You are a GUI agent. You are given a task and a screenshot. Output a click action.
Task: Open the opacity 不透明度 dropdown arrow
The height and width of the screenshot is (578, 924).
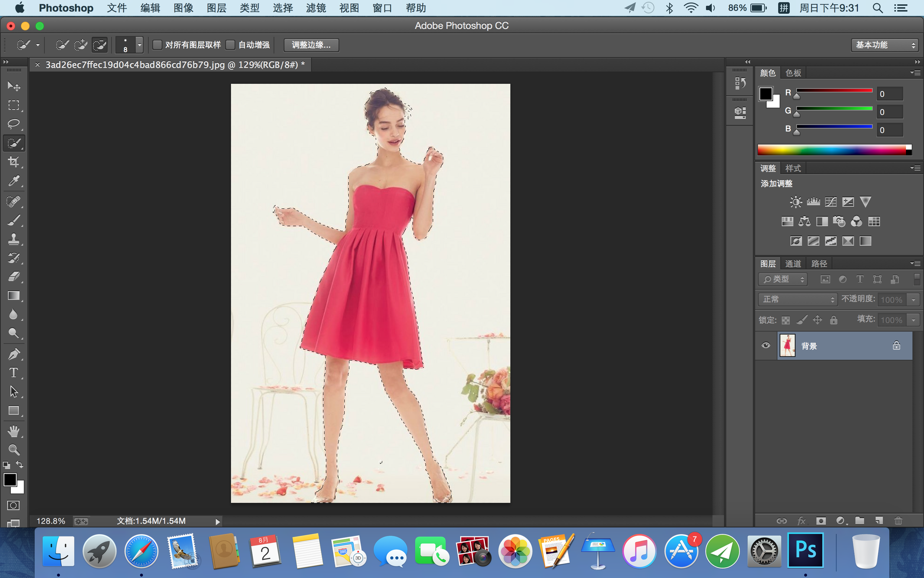click(x=913, y=300)
